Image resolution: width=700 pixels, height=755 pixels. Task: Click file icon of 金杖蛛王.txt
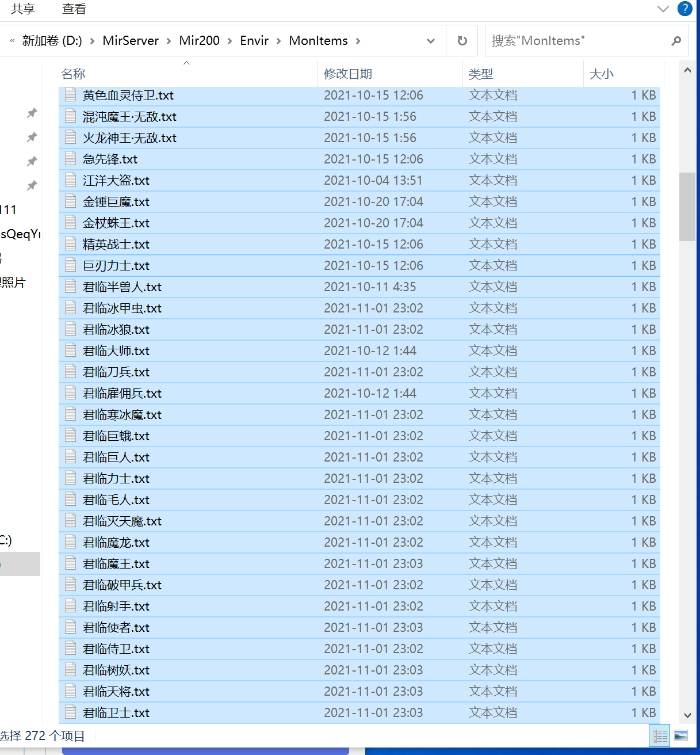70,222
